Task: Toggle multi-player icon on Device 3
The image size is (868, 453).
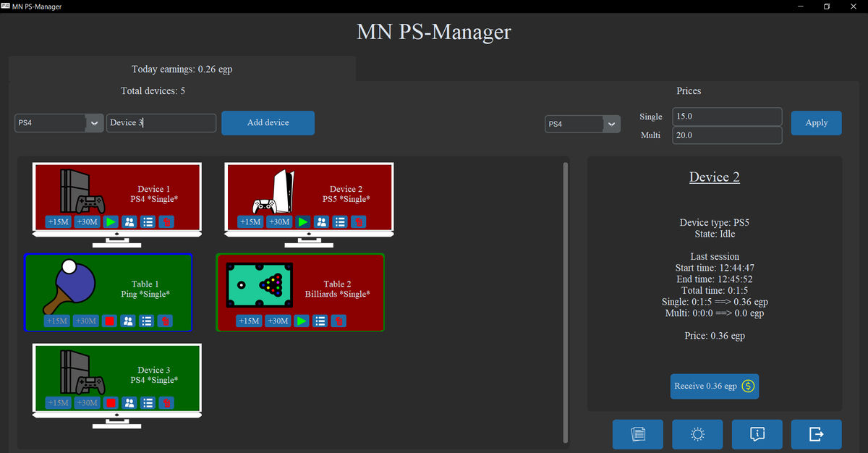Action: pos(129,403)
